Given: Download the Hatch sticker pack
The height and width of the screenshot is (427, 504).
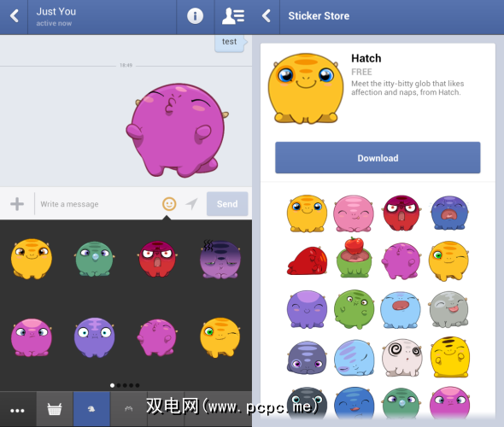Looking at the screenshot, I should pos(378,158).
